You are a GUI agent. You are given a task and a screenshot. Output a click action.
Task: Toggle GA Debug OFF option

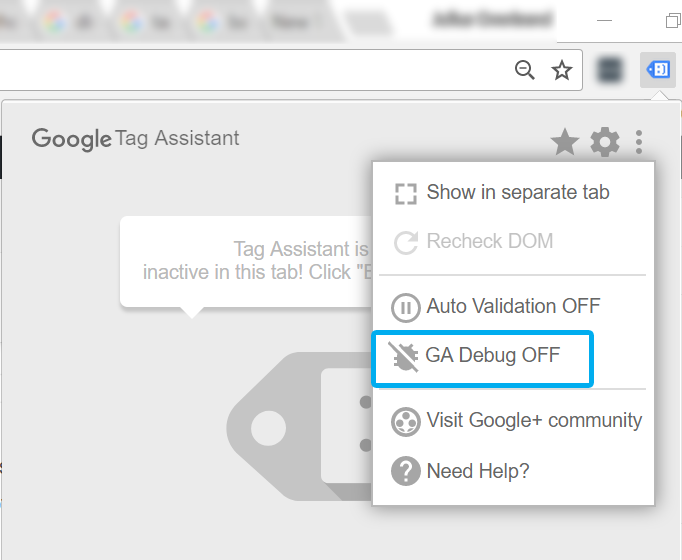pos(482,358)
